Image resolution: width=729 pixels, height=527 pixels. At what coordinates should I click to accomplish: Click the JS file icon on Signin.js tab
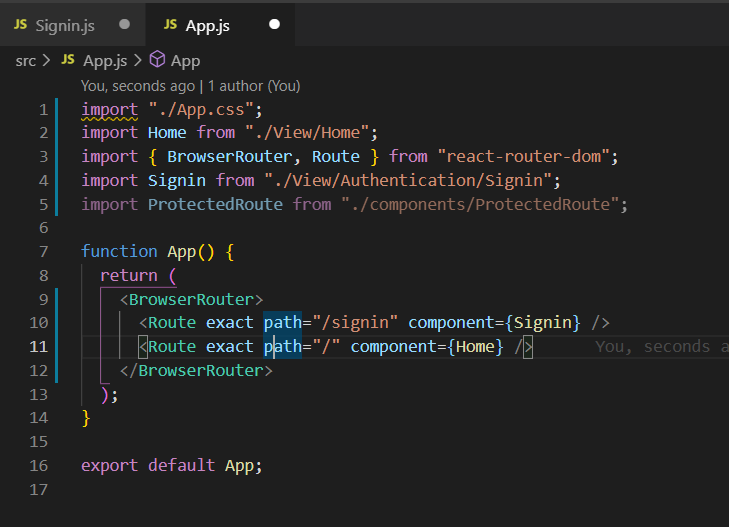[20, 25]
